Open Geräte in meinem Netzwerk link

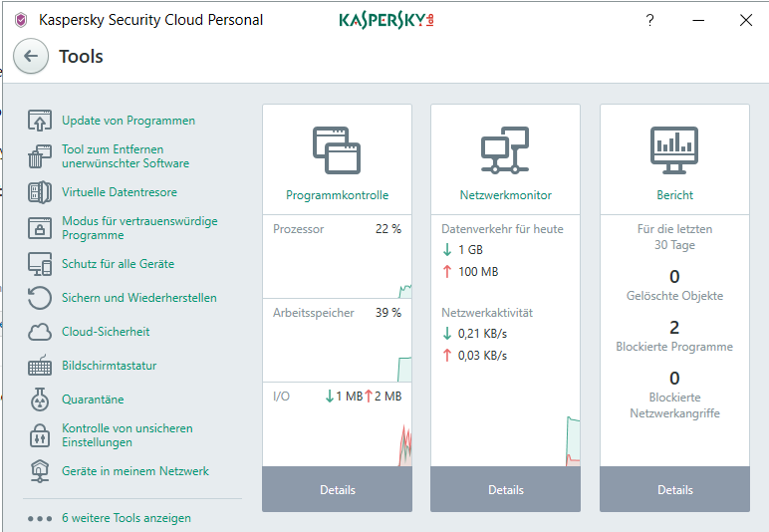[x=134, y=471]
